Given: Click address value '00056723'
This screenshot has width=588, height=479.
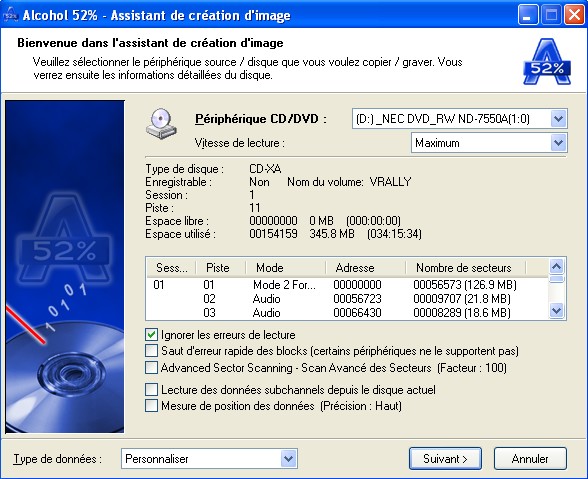Looking at the screenshot, I should tap(357, 299).
